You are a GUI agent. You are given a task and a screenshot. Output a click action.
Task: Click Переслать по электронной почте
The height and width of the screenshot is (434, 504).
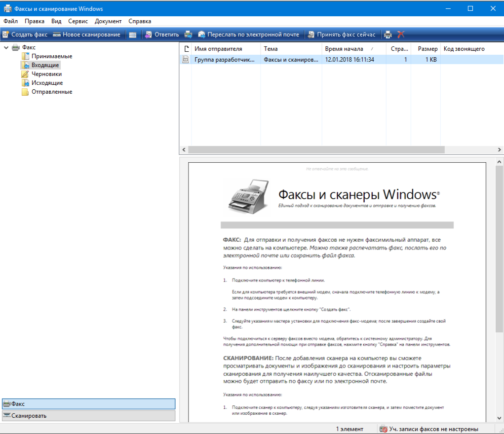click(x=248, y=35)
